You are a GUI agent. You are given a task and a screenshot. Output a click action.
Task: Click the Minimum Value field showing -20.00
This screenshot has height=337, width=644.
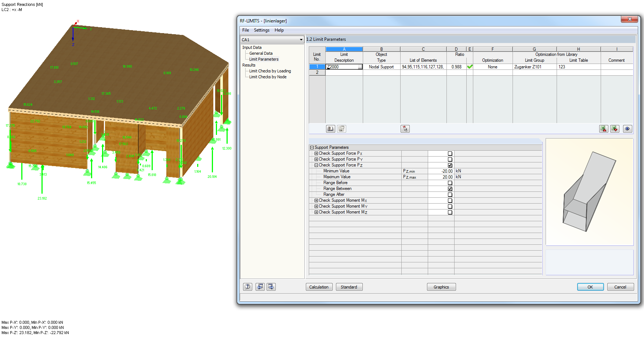point(441,171)
